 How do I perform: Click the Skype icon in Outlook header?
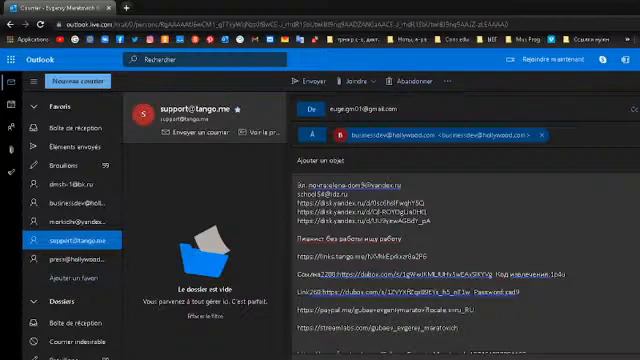(602, 60)
